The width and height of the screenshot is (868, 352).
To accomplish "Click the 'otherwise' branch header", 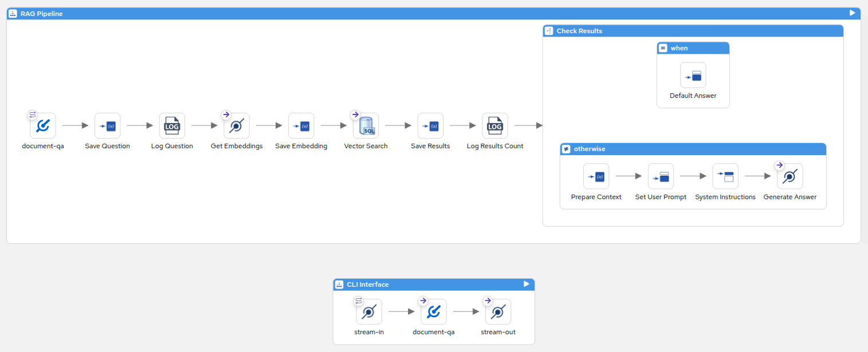I will point(693,149).
